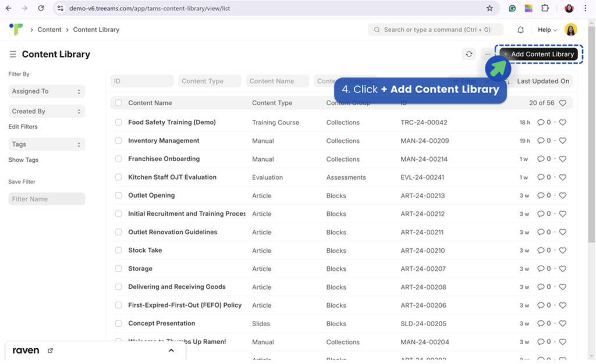The width and height of the screenshot is (596, 364).
Task: Click Add Content Library button
Action: pos(538,54)
